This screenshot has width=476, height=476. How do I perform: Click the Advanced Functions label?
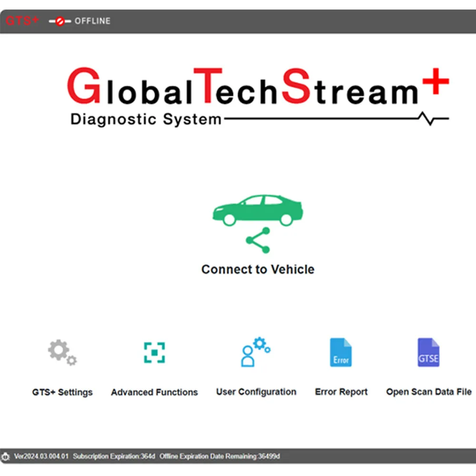[x=154, y=392]
